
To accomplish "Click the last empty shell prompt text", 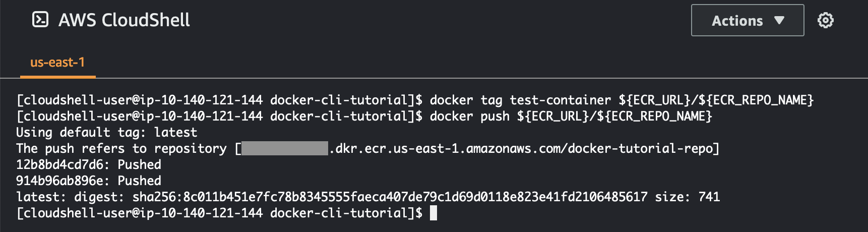I will (219, 213).
